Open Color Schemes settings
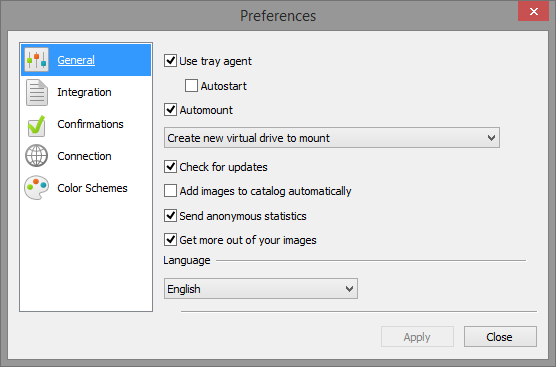Viewport: 556px width, 367px height. pos(92,188)
